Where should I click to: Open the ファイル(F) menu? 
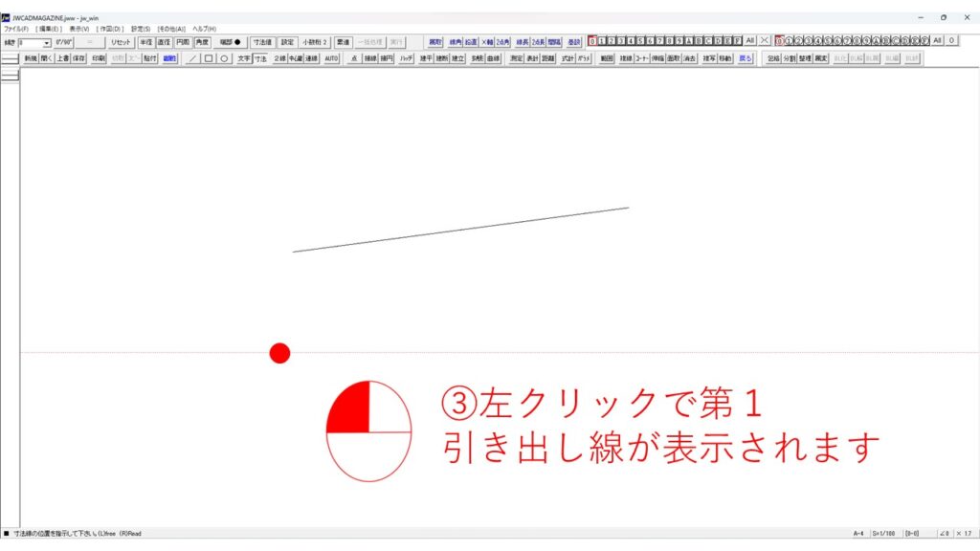[16, 29]
